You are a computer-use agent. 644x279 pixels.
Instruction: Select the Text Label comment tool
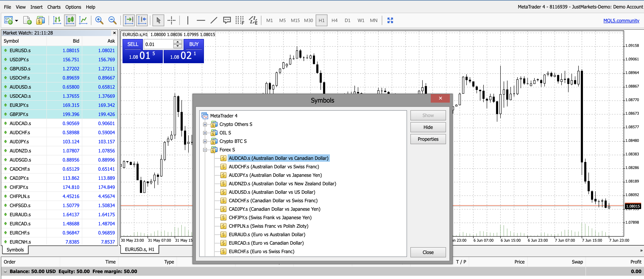click(x=227, y=21)
